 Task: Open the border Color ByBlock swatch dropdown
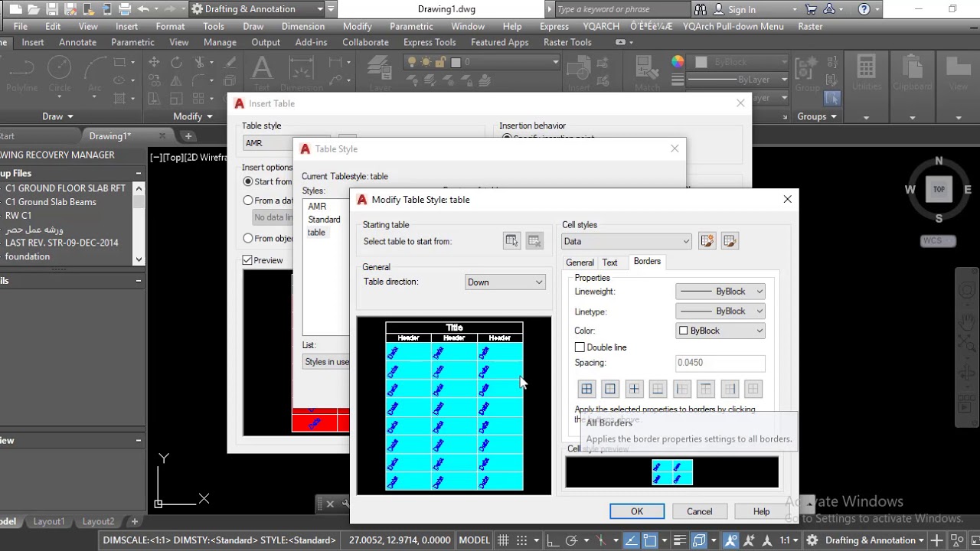[x=720, y=331]
